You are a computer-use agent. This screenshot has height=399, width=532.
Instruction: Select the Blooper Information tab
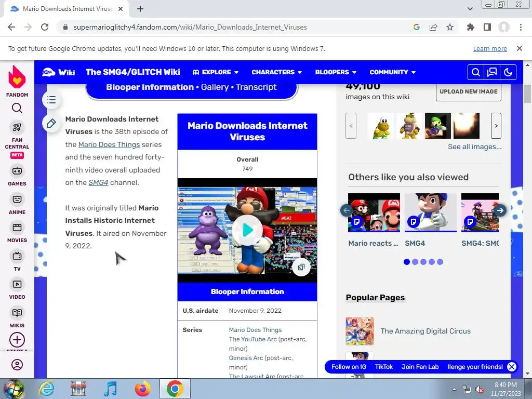[150, 87]
